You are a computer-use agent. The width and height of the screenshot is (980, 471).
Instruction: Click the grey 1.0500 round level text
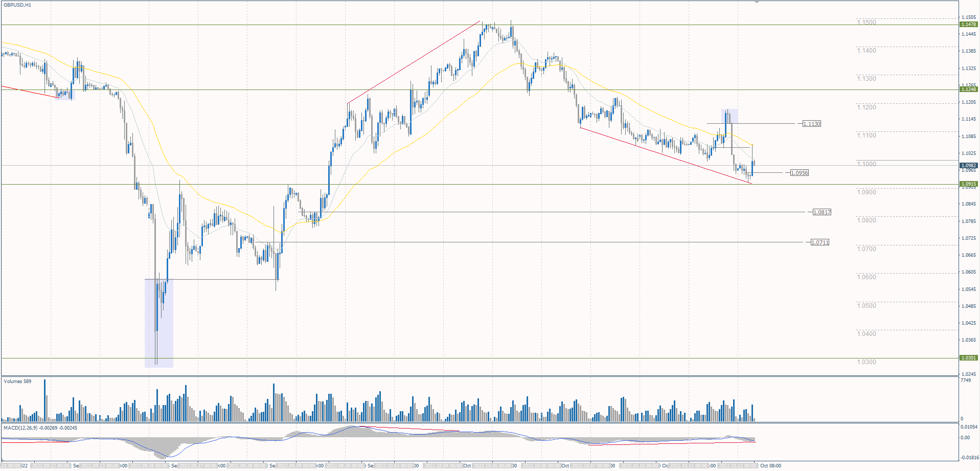(x=867, y=306)
